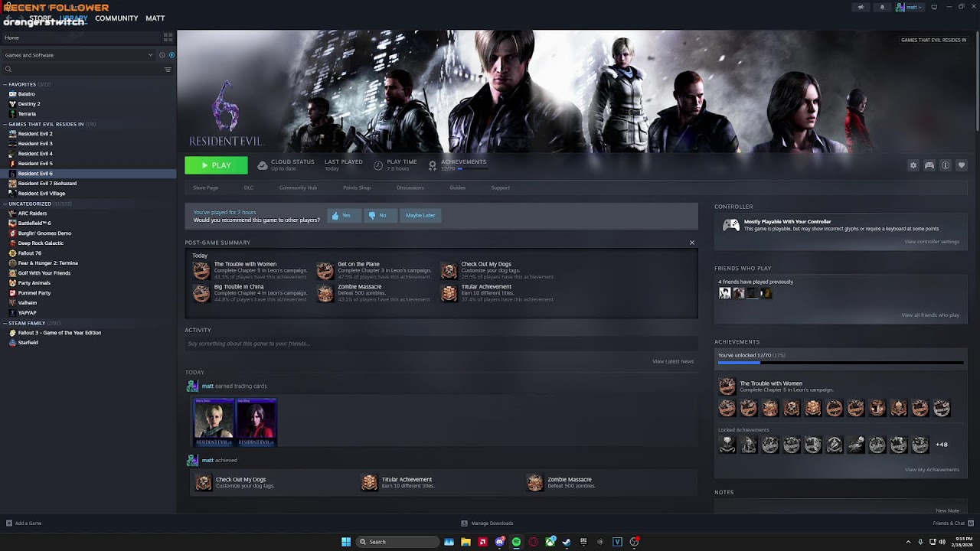Image resolution: width=980 pixels, height=551 pixels.
Task: Open the game's Discussions page
Action: click(410, 187)
